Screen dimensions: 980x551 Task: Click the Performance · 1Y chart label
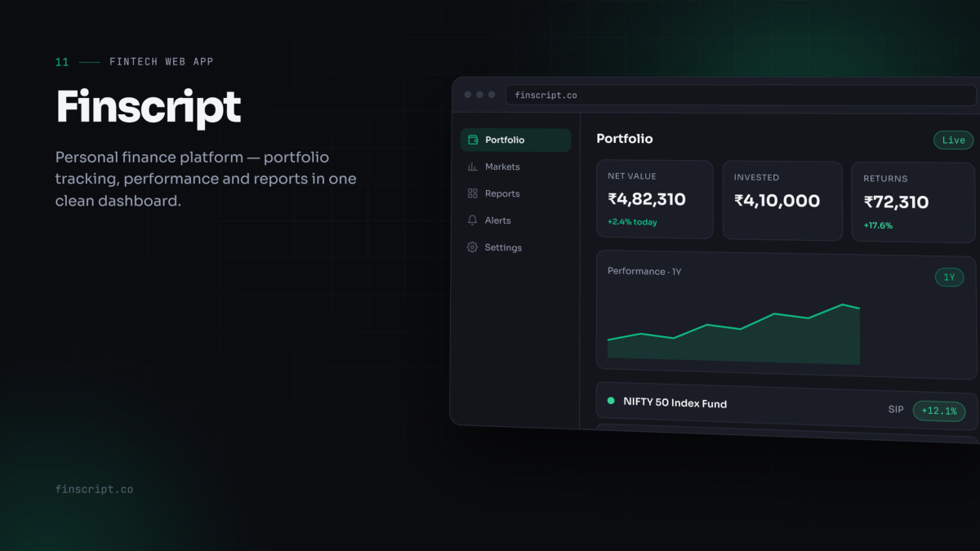[644, 271]
